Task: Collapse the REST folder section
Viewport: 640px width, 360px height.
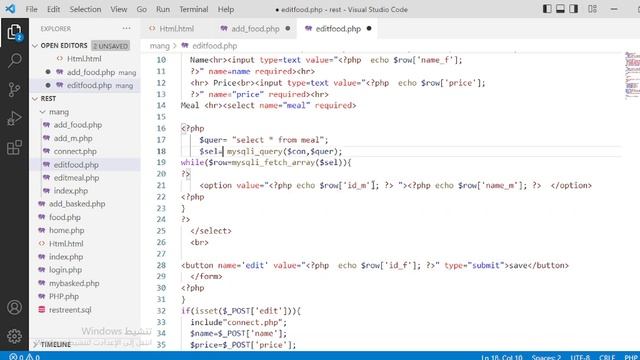Action: click(35, 99)
